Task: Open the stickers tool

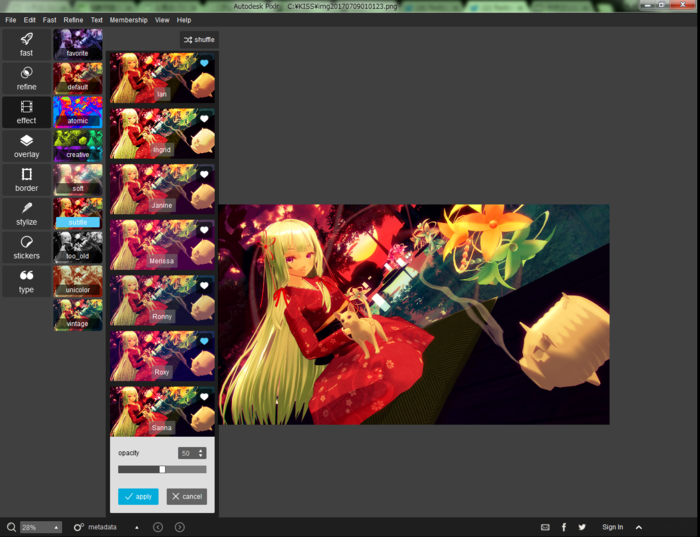Action: [26, 248]
